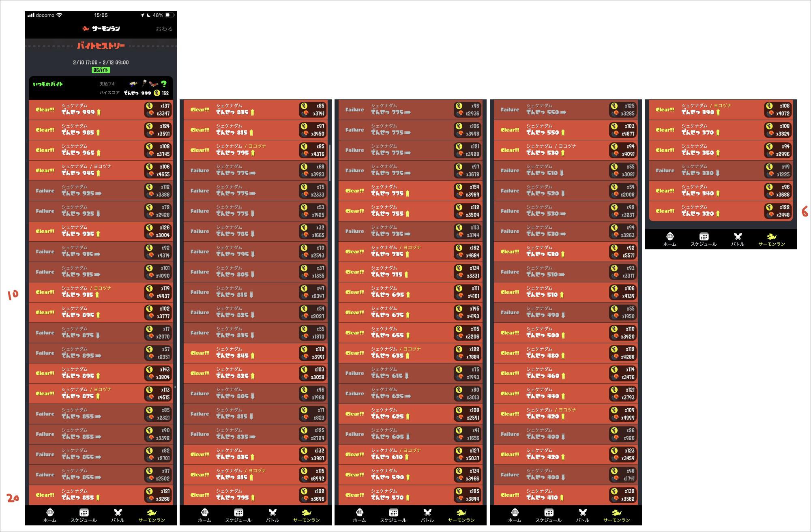Tap the サーモンラン icon in the third screenshot

[x=461, y=513]
